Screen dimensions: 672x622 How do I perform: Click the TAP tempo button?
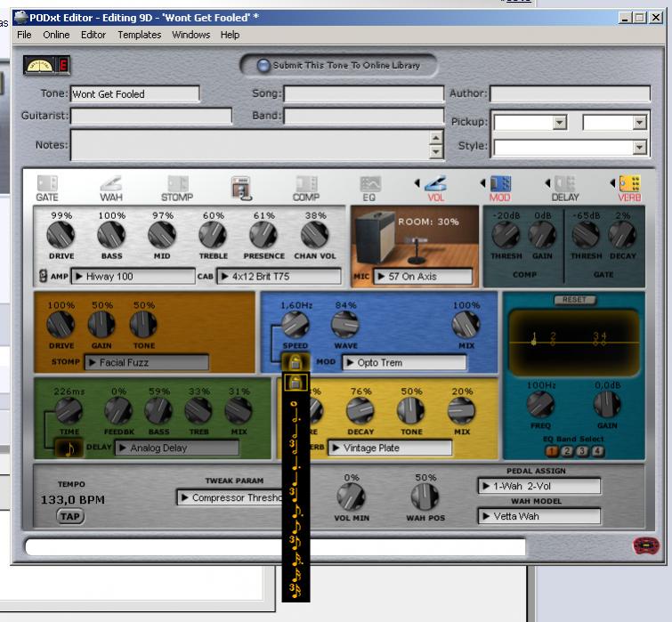coord(70,516)
